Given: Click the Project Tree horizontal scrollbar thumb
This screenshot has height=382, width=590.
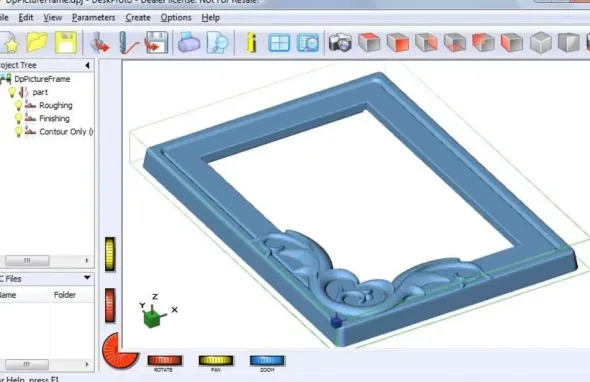Looking at the screenshot, I should point(27,260).
